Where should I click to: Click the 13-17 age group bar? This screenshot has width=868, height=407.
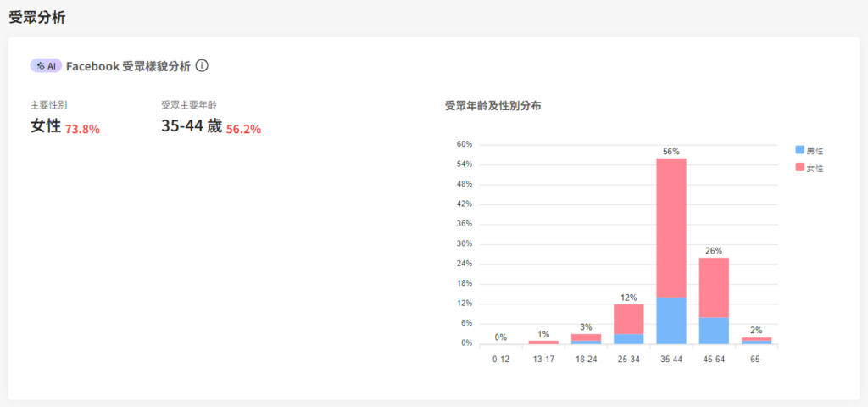(544, 342)
